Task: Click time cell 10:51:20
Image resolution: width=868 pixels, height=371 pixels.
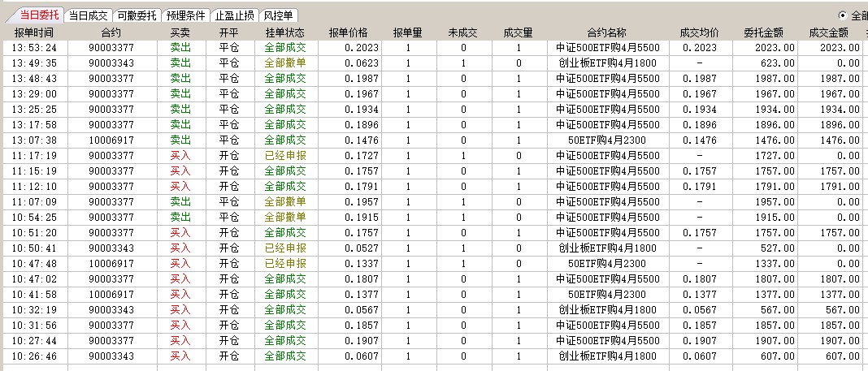Action: pyautogui.click(x=34, y=233)
